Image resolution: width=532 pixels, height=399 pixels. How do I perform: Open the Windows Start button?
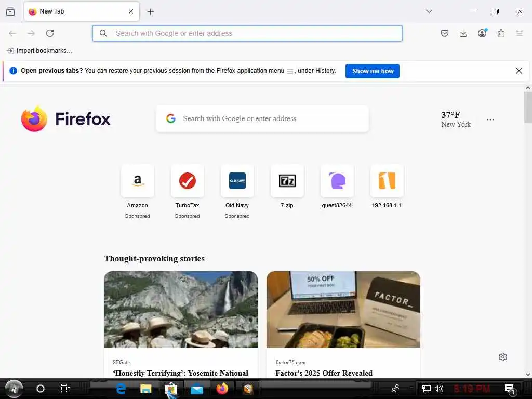click(14, 389)
